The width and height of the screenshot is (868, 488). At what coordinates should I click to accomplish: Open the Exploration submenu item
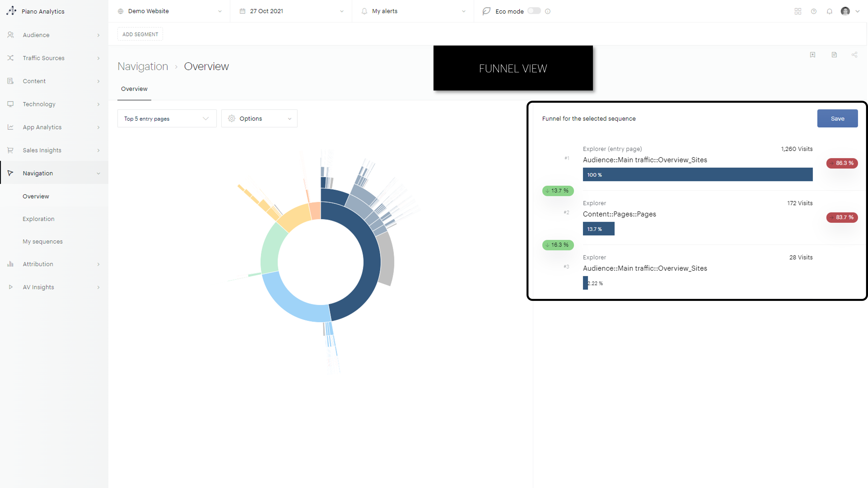tap(38, 219)
